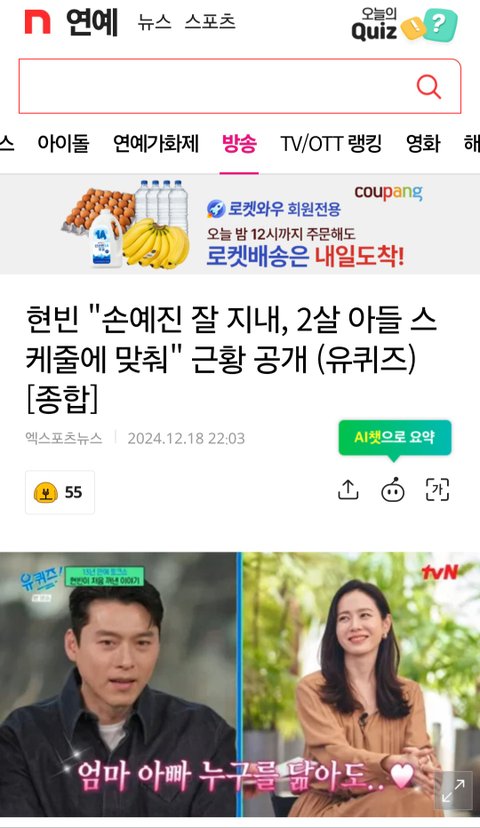Viewport: 480px width, 828px height.
Task: Switch to the 아이돌 tab
Action: [63, 144]
